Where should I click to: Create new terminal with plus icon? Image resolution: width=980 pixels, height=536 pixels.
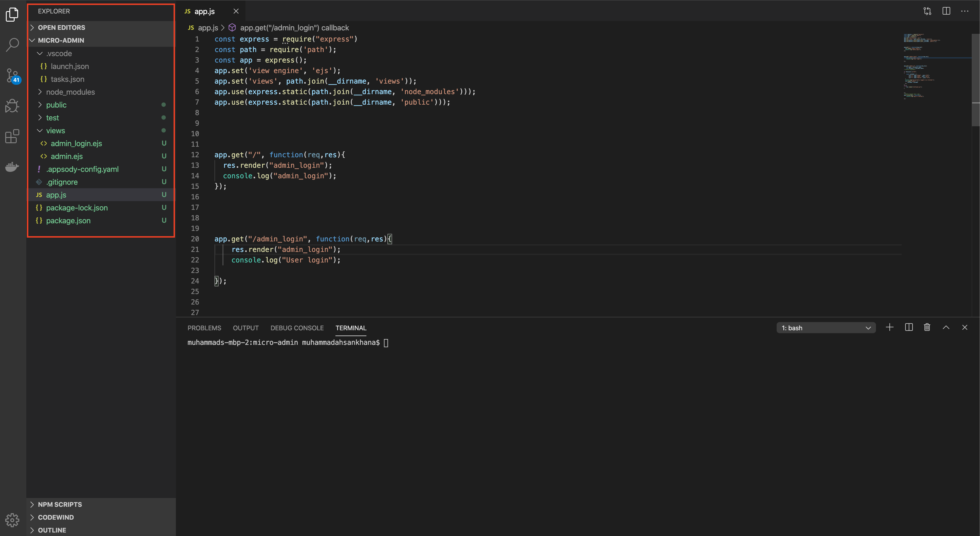click(x=889, y=327)
